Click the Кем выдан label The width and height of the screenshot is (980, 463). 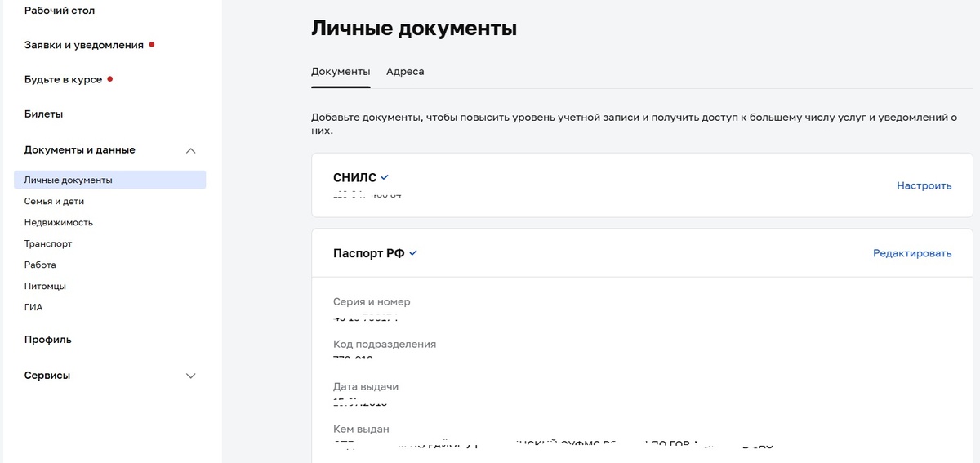coord(361,429)
